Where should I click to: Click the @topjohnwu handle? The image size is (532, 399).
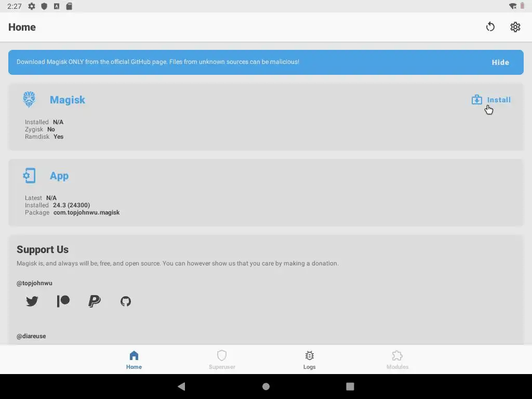pyautogui.click(x=34, y=283)
